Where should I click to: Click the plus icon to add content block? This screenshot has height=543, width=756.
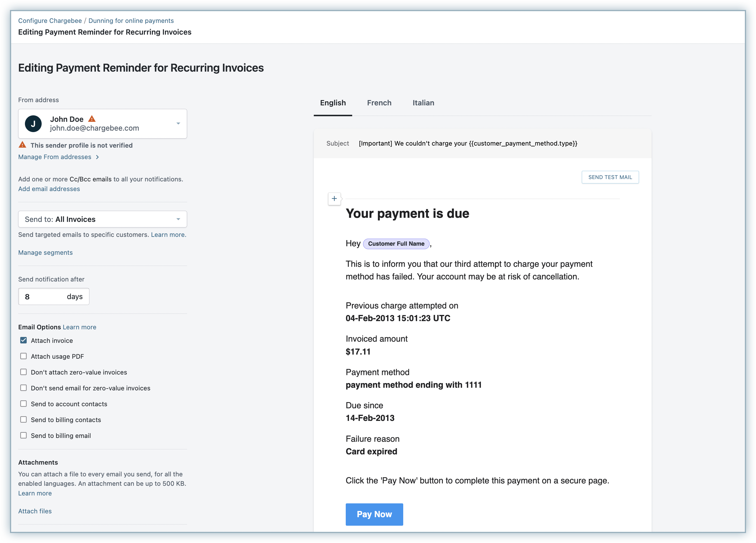click(334, 199)
